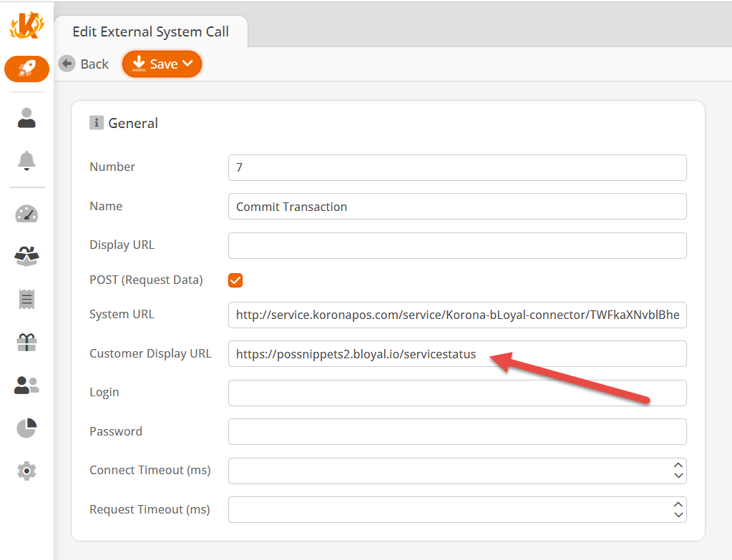
Task: Open the KORONA flame logo home
Action: pyautogui.click(x=26, y=26)
